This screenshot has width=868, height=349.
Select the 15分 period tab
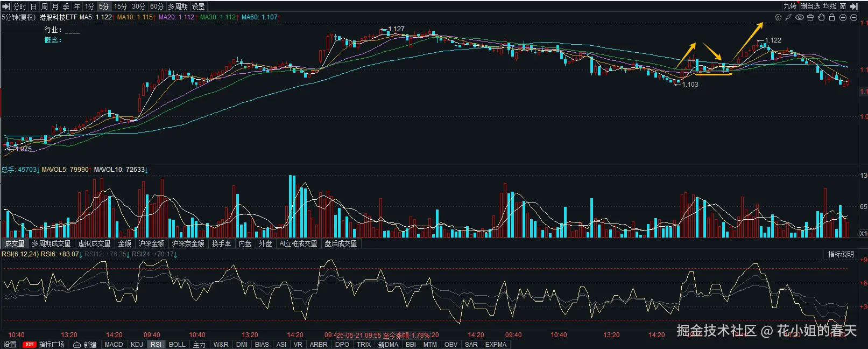121,6
